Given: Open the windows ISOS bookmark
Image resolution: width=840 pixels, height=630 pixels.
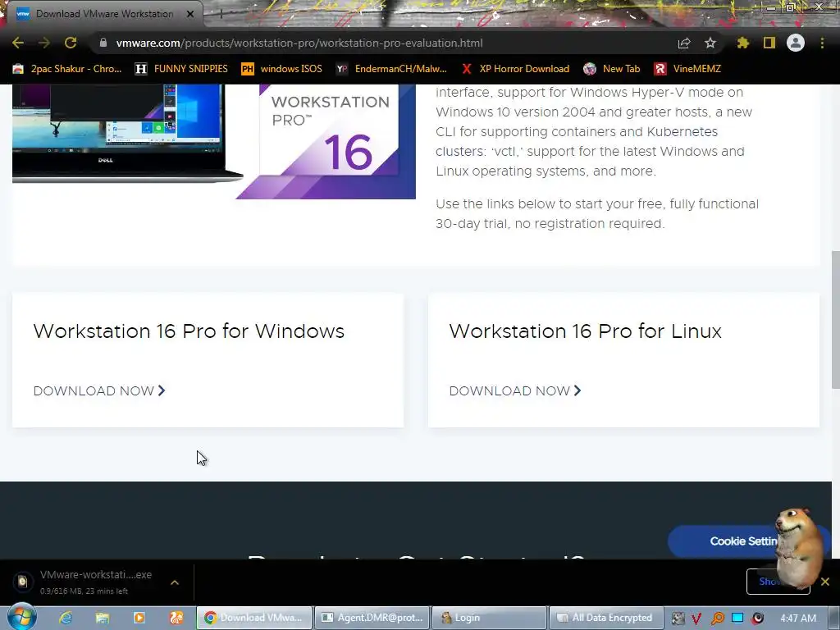Looking at the screenshot, I should tap(282, 69).
